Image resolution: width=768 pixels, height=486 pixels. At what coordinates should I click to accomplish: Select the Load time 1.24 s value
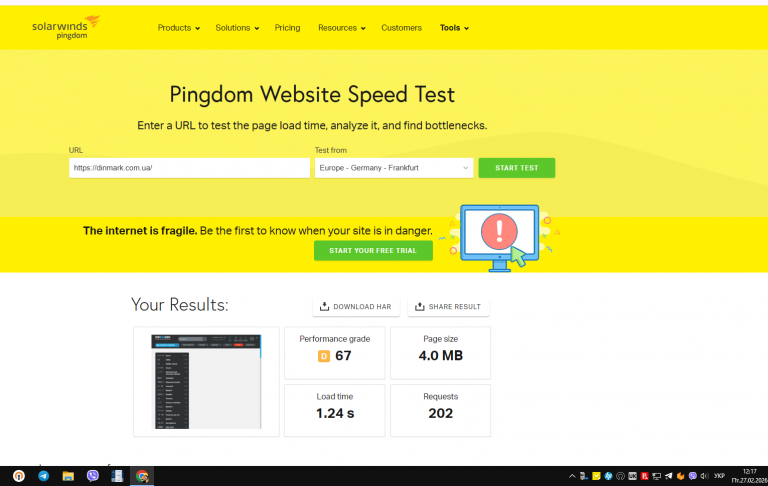point(335,413)
